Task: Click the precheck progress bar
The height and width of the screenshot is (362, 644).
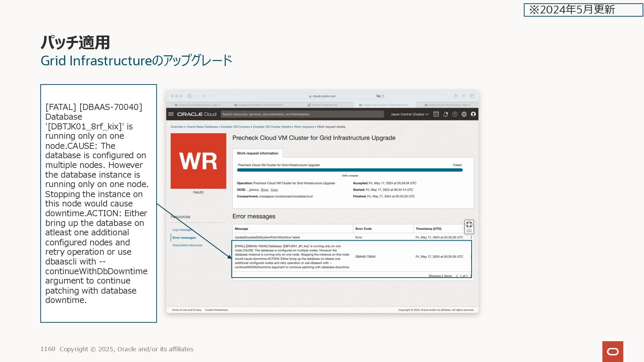Action: tap(350, 170)
